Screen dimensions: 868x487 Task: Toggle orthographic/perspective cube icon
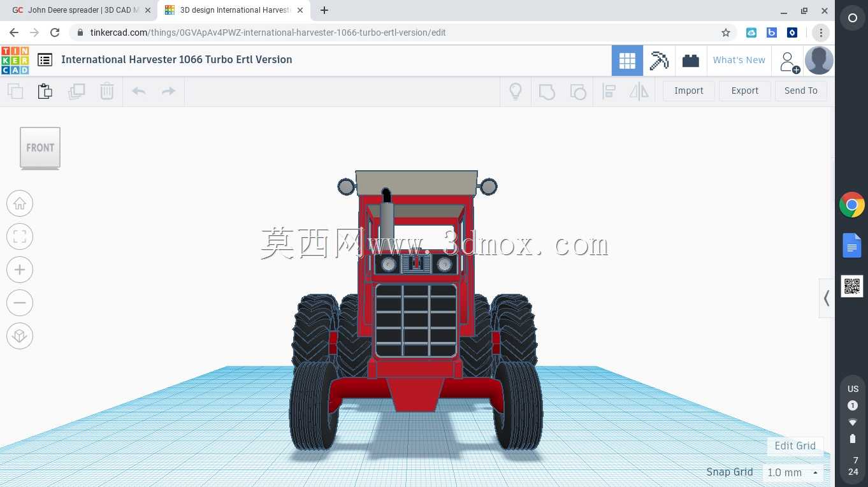click(x=20, y=336)
